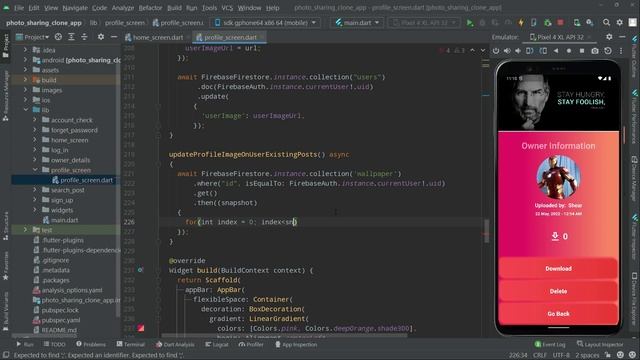Run the app with the green play icon
Screen dimensions: 640x360
coord(470,23)
